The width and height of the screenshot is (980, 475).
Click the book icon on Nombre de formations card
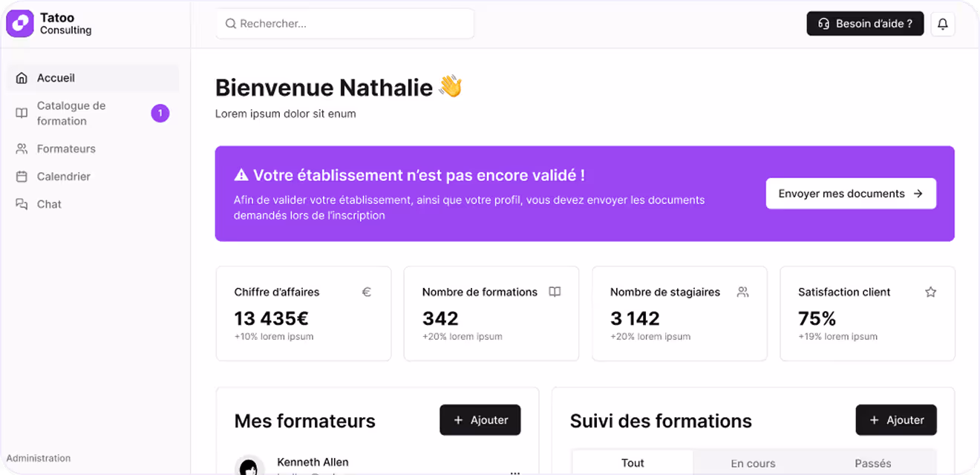coord(555,292)
